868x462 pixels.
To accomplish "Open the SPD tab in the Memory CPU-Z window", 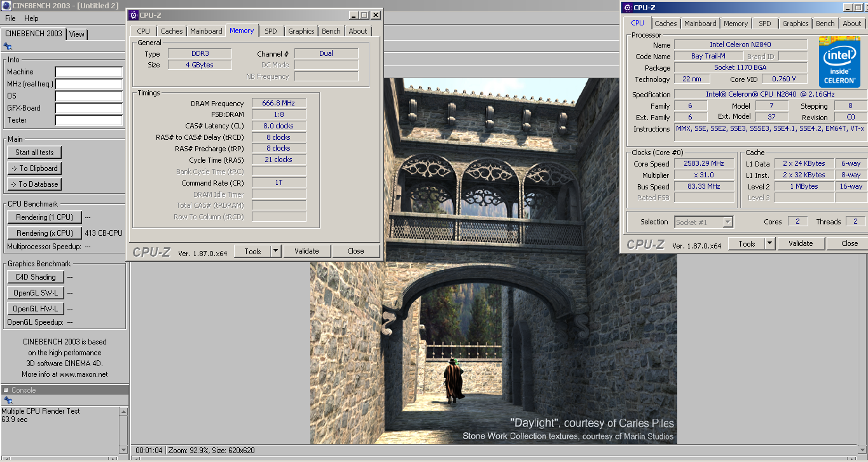I will (x=271, y=31).
